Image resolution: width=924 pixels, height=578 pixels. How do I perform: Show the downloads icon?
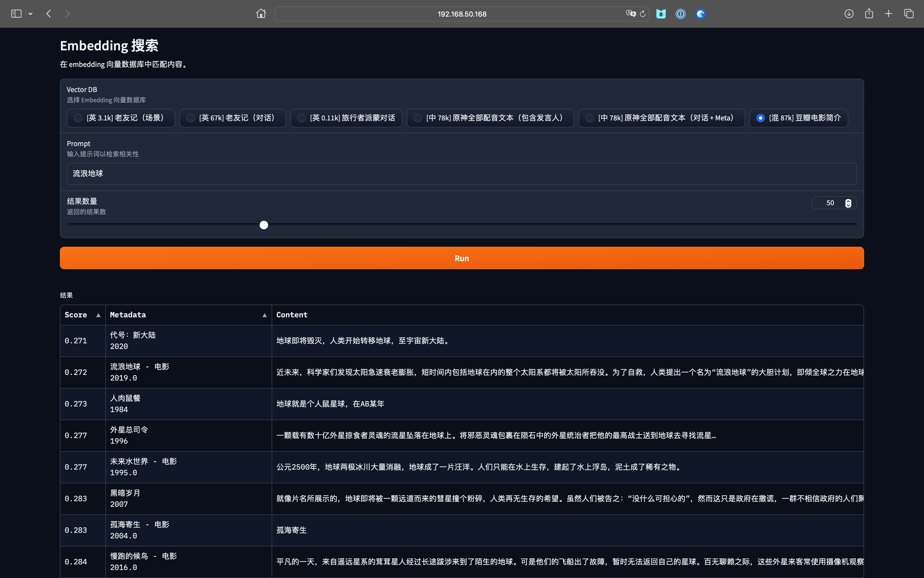click(849, 14)
